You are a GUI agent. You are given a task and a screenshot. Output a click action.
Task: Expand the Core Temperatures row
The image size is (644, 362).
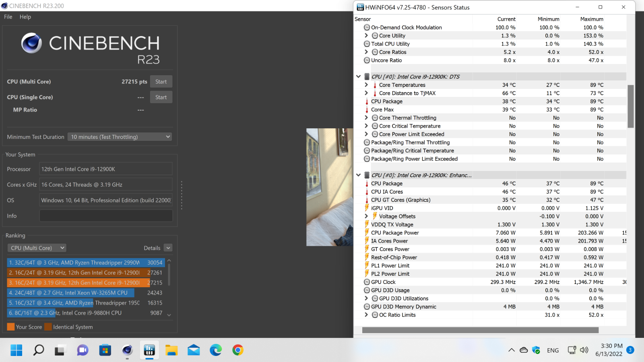pos(366,85)
